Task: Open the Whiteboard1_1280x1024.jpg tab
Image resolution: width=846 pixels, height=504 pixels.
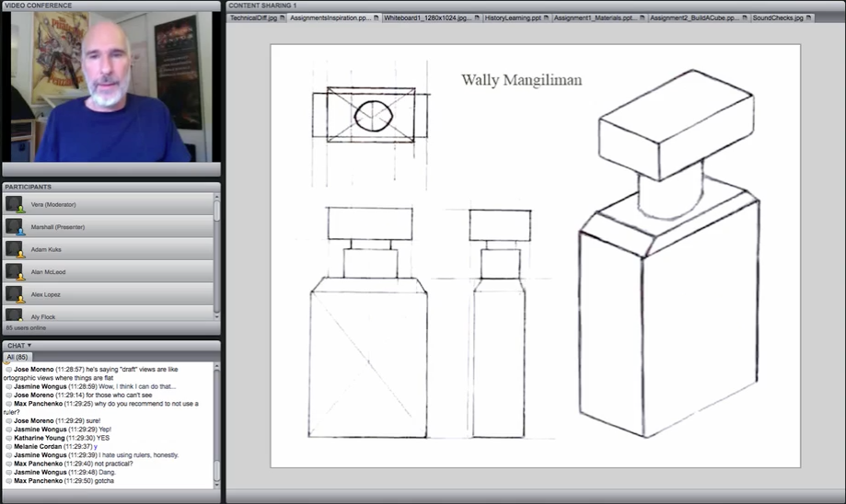Action: coord(431,17)
